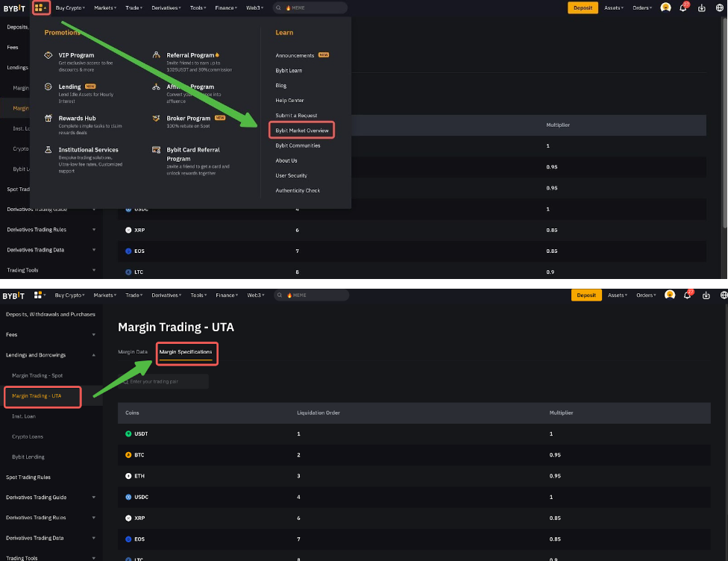Open Rewards Hub via its gift icon
This screenshot has height=561, width=728.
click(x=49, y=118)
